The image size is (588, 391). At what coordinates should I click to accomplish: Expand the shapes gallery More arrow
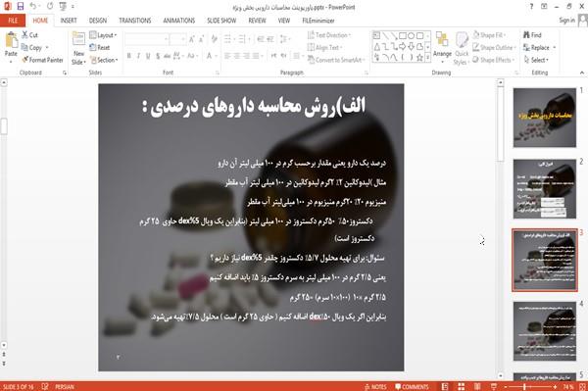tap(427, 58)
